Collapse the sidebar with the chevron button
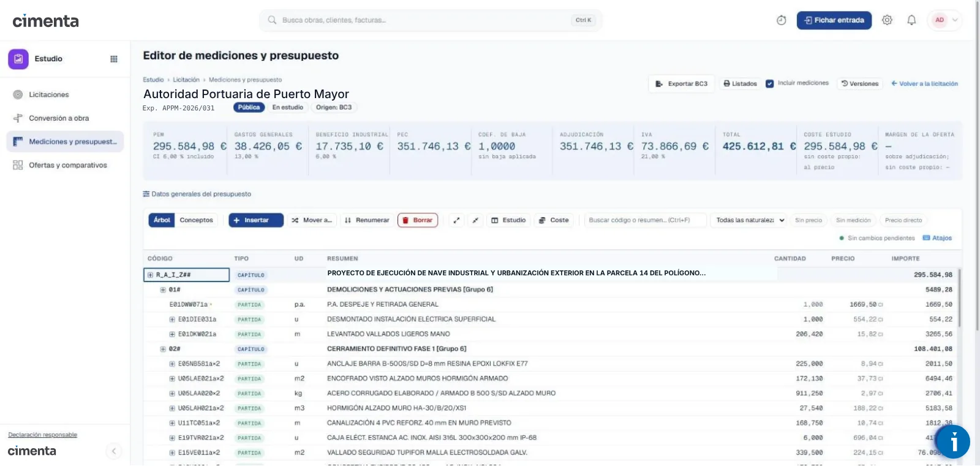The image size is (980, 466). click(x=113, y=451)
